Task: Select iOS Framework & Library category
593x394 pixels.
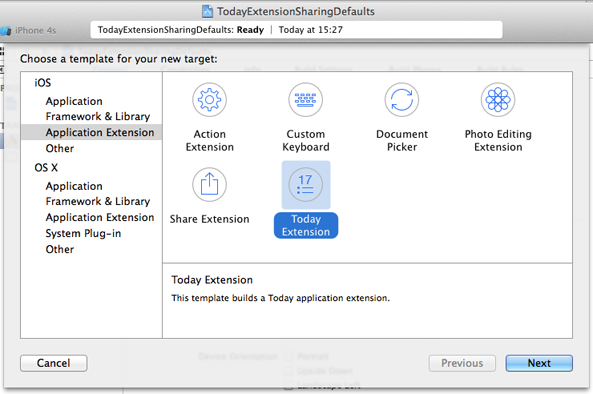Action: [98, 116]
